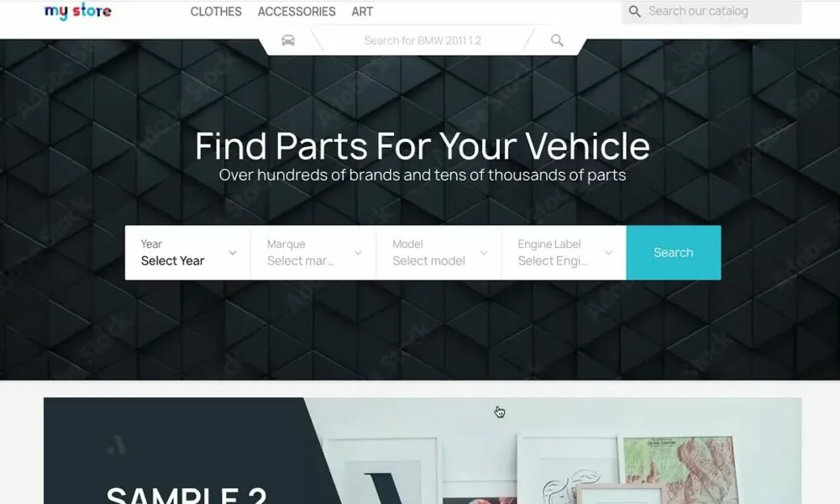
Task: Click the car icon in vehicle search bar
Action: [x=288, y=40]
